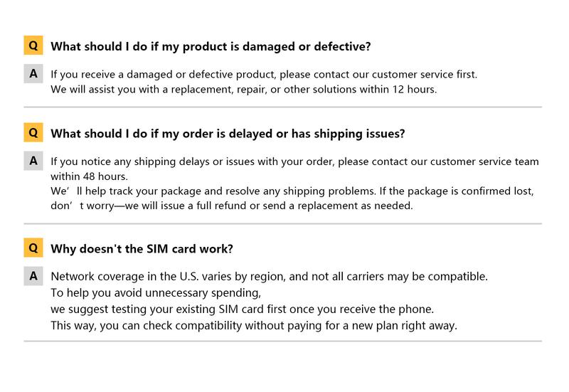
Task: Click the line suggesting testing your existing SIM card
Action: 242,309
